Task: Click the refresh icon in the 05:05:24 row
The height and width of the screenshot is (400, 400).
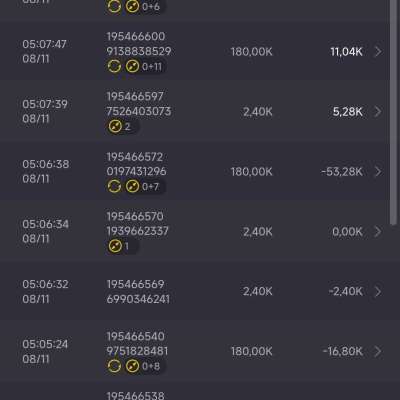Action: coord(114,366)
